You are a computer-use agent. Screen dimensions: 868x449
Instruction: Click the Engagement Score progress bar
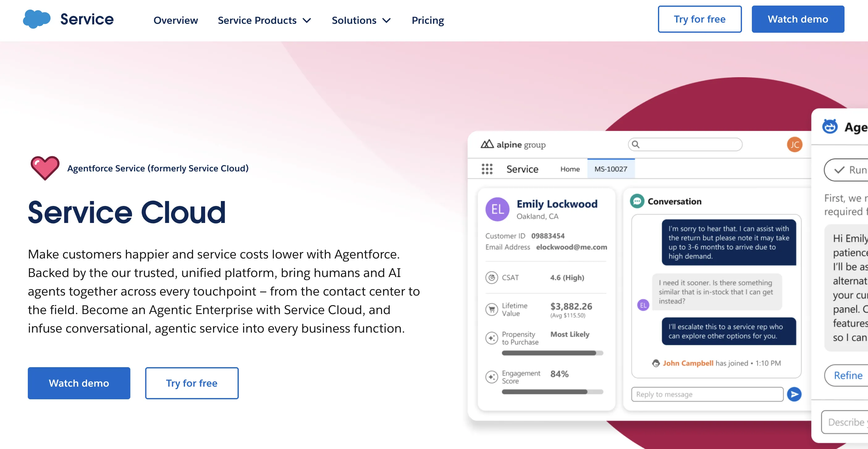click(552, 392)
